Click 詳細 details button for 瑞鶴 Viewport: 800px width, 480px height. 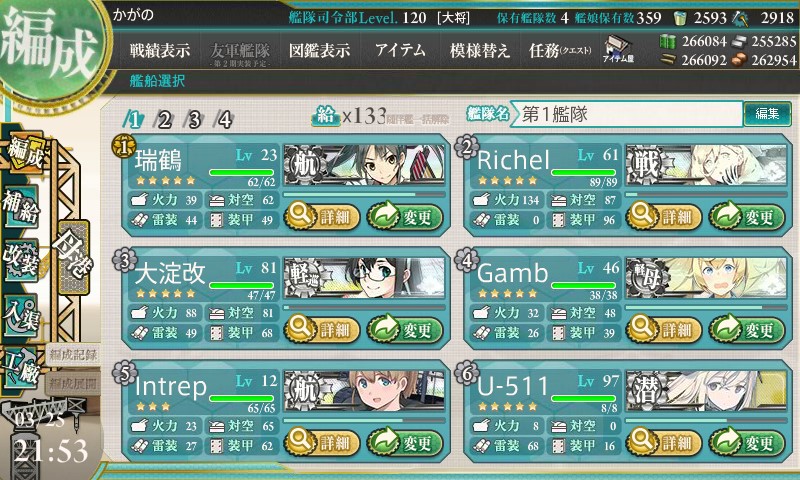[321, 217]
